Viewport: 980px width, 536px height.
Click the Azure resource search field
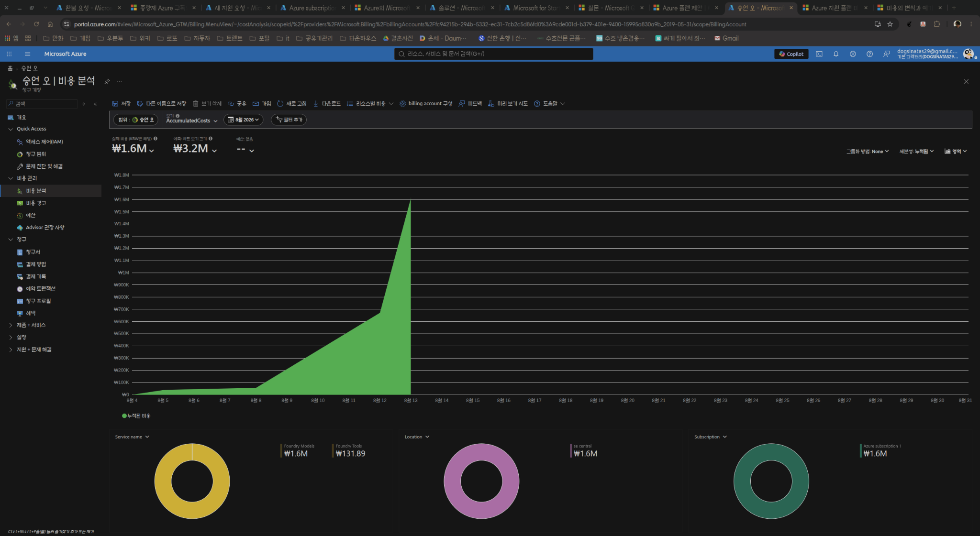tap(494, 54)
